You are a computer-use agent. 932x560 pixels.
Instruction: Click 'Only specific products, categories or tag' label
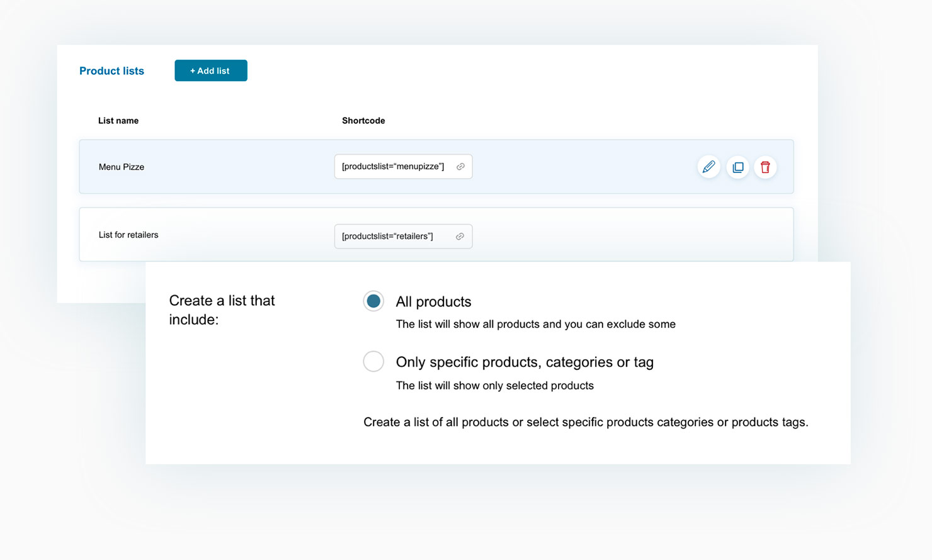[525, 362]
